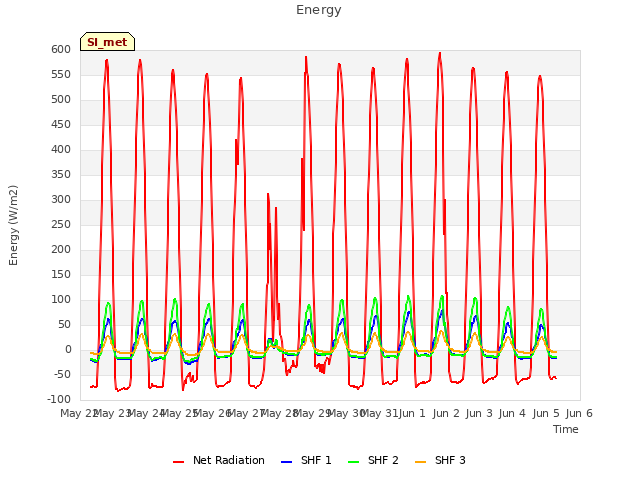The height and width of the screenshot is (480, 640).
Task: Click the Time axis label
Action: point(565,429)
